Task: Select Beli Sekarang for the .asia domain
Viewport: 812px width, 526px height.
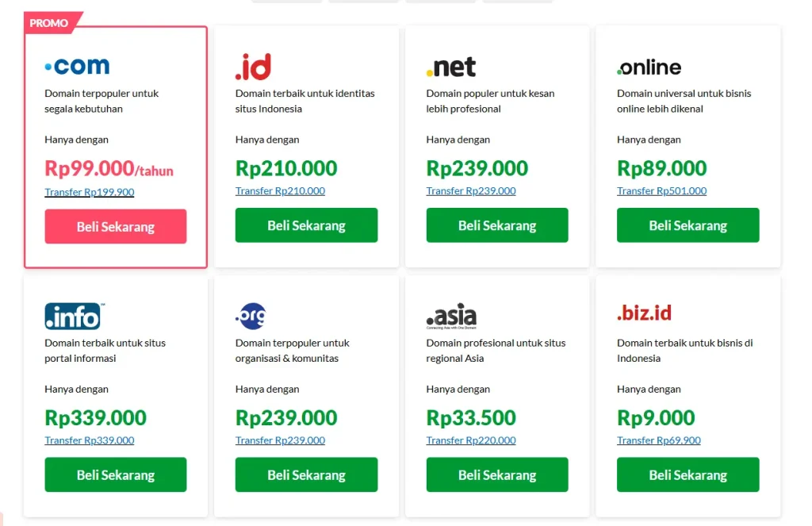Action: (497, 474)
